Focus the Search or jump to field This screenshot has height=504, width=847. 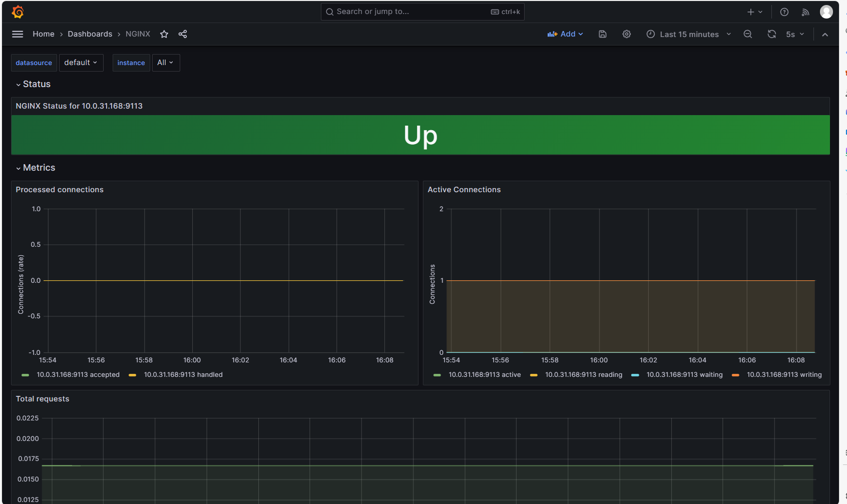click(422, 12)
